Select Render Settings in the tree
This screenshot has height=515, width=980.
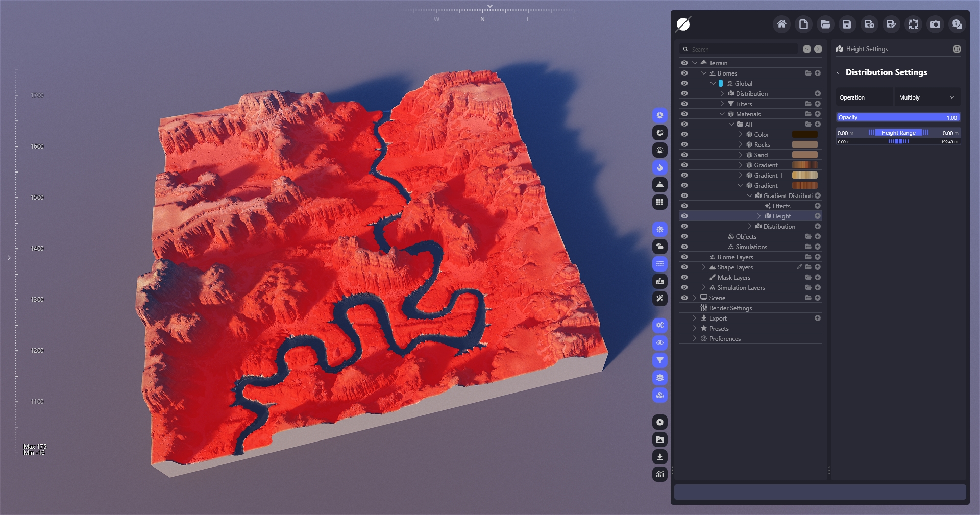click(x=730, y=308)
